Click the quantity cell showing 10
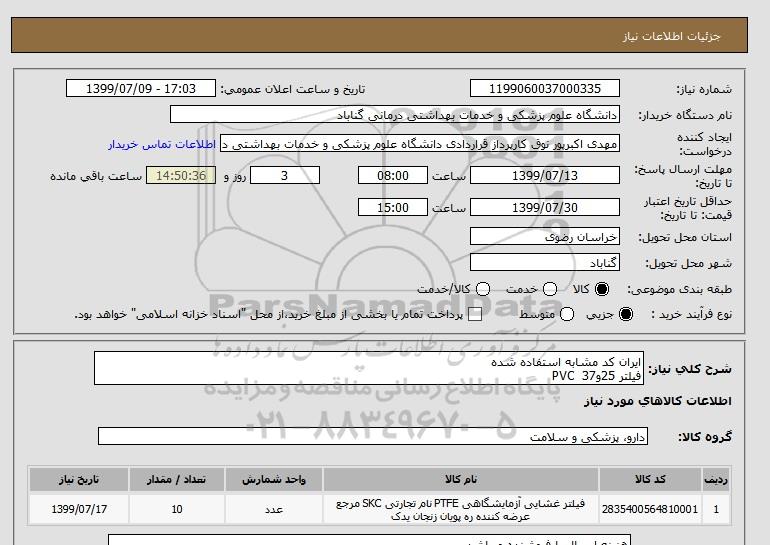770x545 pixels. [x=177, y=510]
